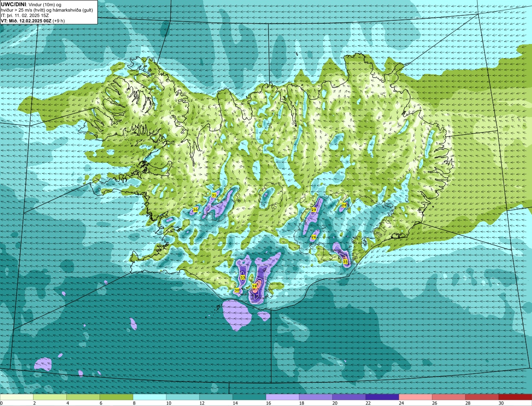This screenshot has width=532, height=406.
Task: Select the 26–28 m/s salmon swatch
Action: (x=449, y=397)
